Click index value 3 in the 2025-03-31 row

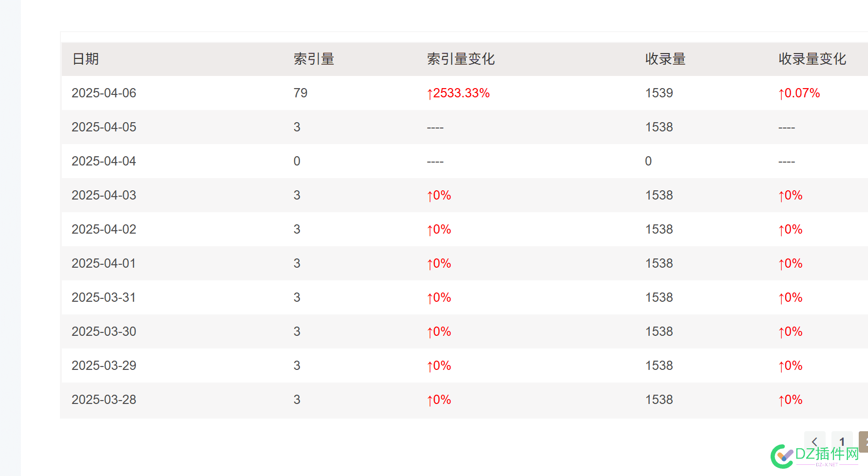pos(297,297)
